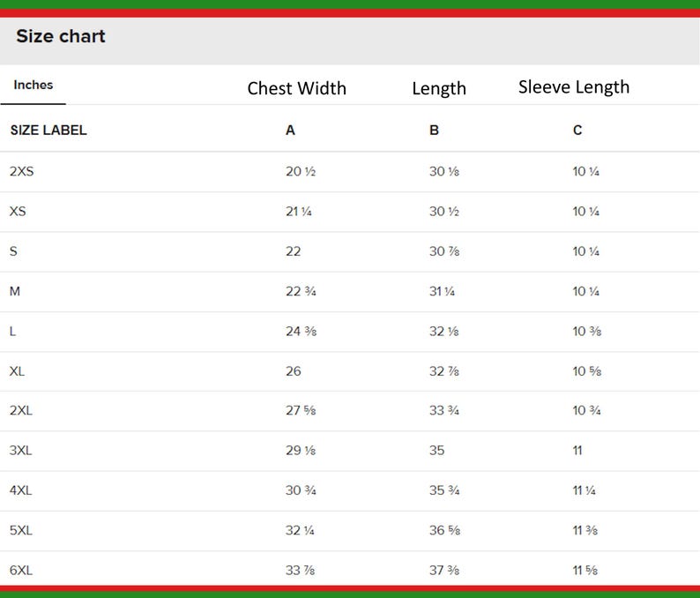Select the 5XL size row label
This screenshot has width=700, height=598.
[21, 530]
